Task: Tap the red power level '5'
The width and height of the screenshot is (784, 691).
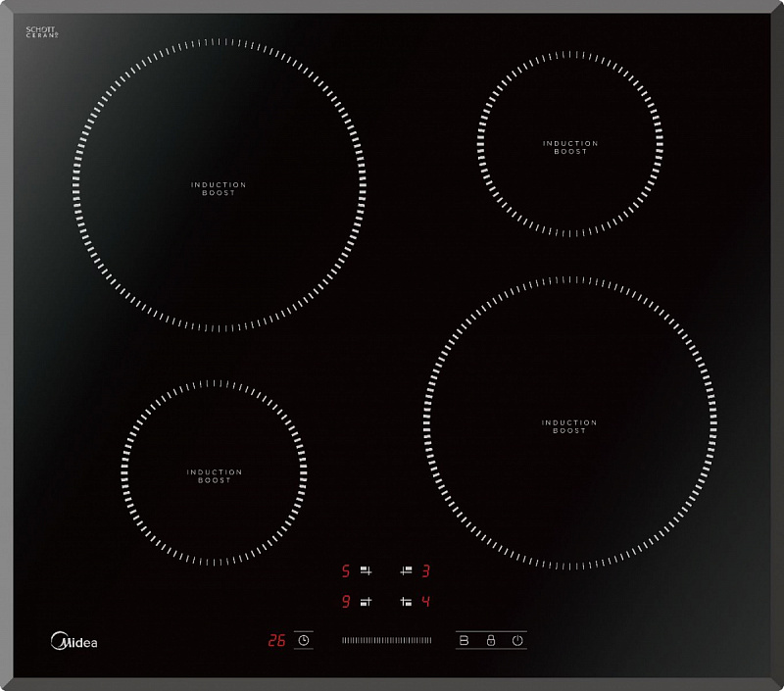Action: [x=346, y=571]
